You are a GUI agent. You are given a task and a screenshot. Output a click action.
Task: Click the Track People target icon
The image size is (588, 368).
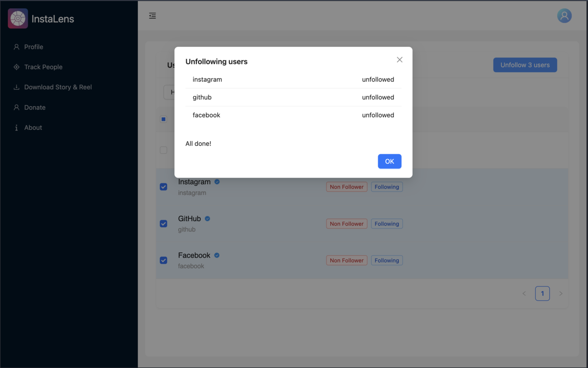click(17, 67)
